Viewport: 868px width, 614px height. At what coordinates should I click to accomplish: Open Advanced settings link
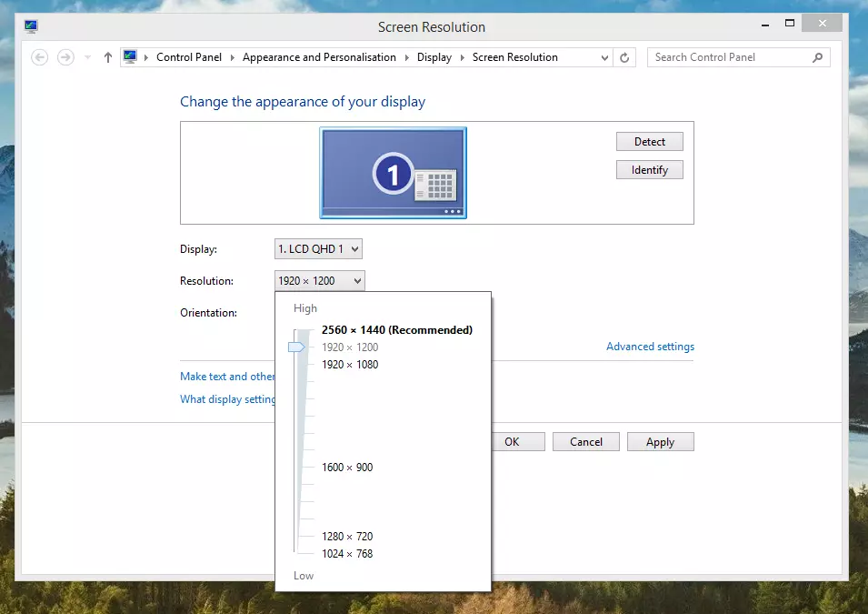click(650, 347)
